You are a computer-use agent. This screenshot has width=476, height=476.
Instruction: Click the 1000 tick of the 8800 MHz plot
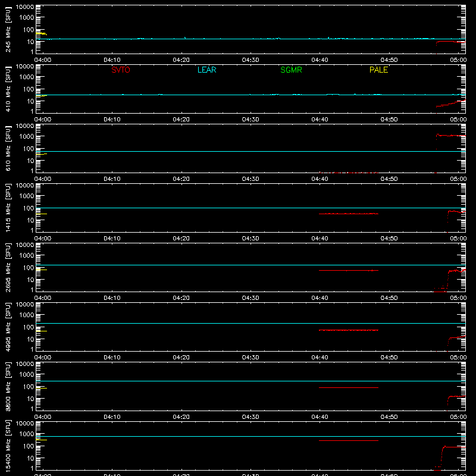(27, 375)
